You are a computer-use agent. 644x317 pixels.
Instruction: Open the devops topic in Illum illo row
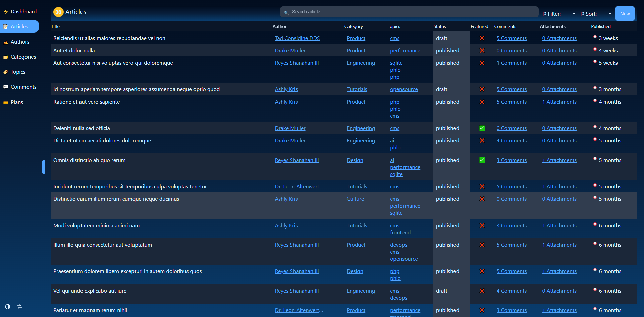click(398, 245)
